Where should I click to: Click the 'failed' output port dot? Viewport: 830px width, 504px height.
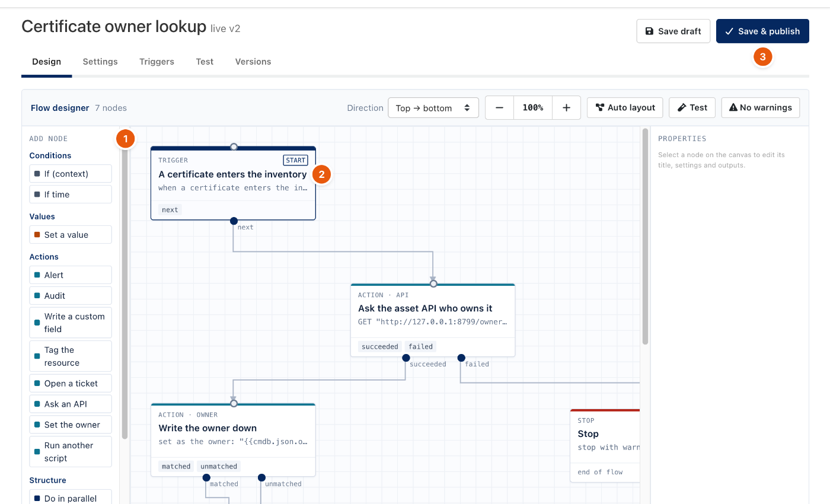coord(461,358)
